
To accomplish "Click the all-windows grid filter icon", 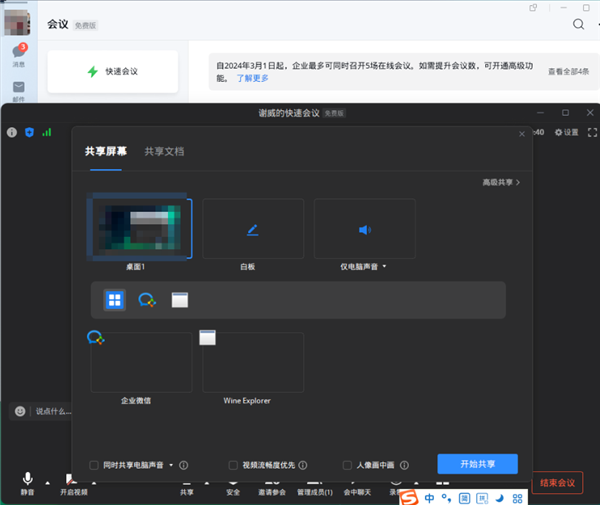I will pyautogui.click(x=115, y=300).
